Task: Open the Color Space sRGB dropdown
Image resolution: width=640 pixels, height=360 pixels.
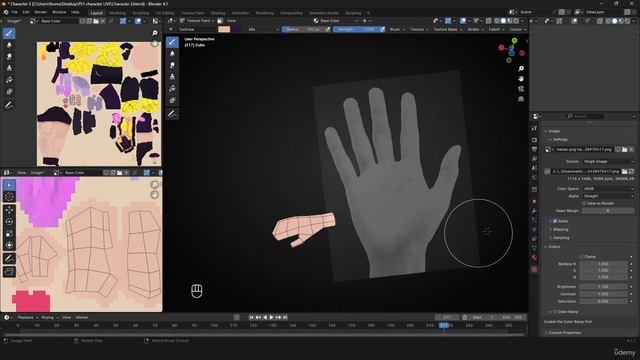Action: [x=608, y=189]
